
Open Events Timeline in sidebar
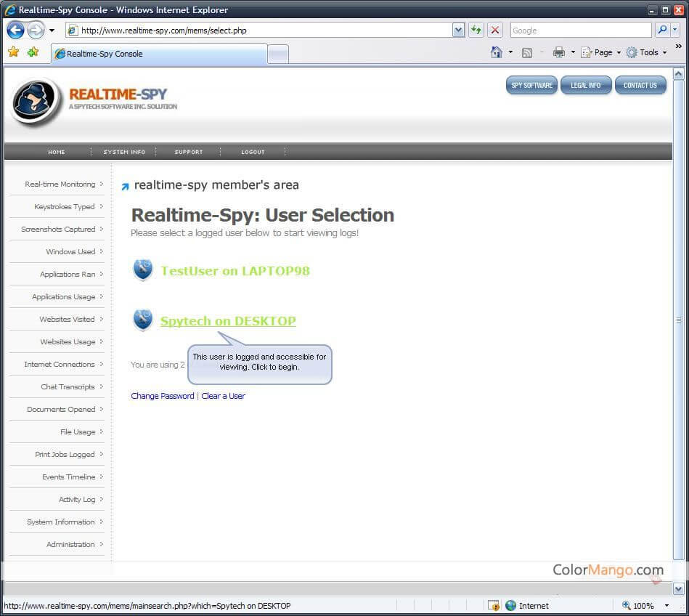click(x=68, y=477)
